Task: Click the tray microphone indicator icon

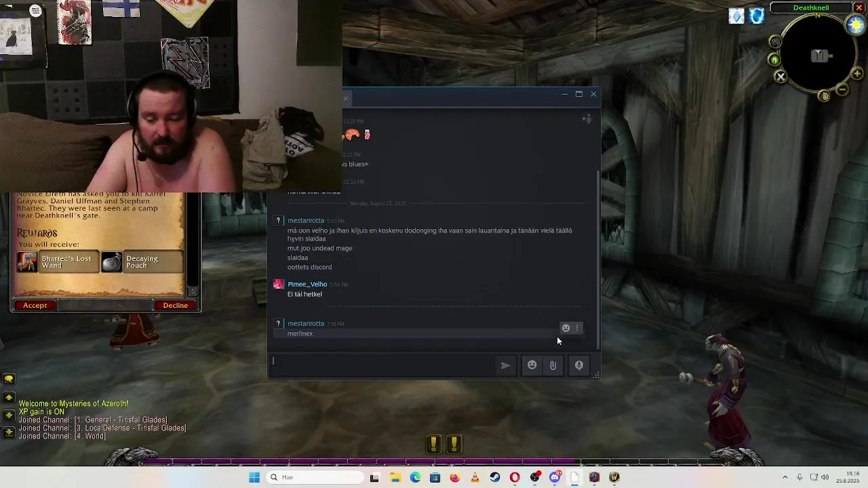Action: click(800, 477)
